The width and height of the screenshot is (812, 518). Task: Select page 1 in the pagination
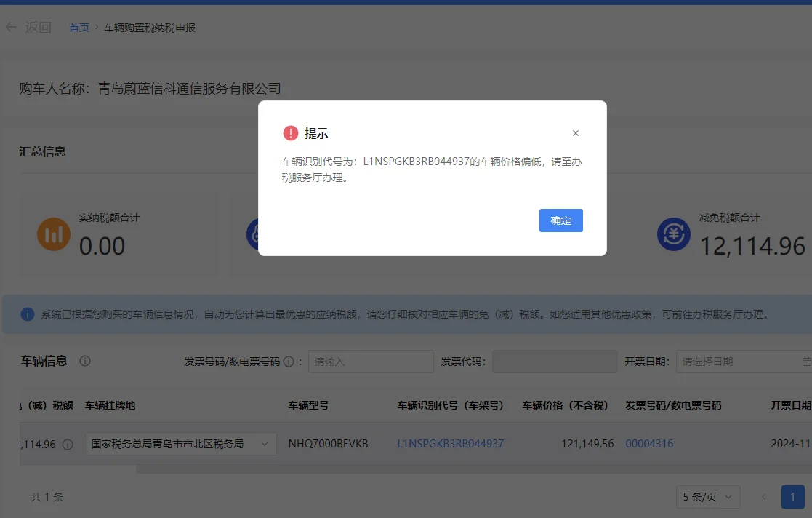tap(792, 497)
